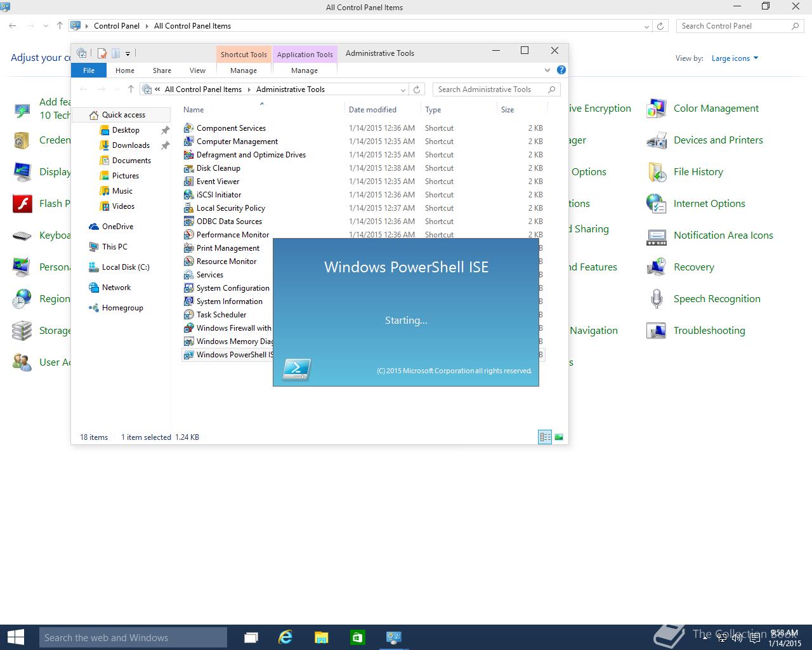Image resolution: width=812 pixels, height=650 pixels.
Task: Select the iSCSI Initiator icon
Action: point(188,194)
